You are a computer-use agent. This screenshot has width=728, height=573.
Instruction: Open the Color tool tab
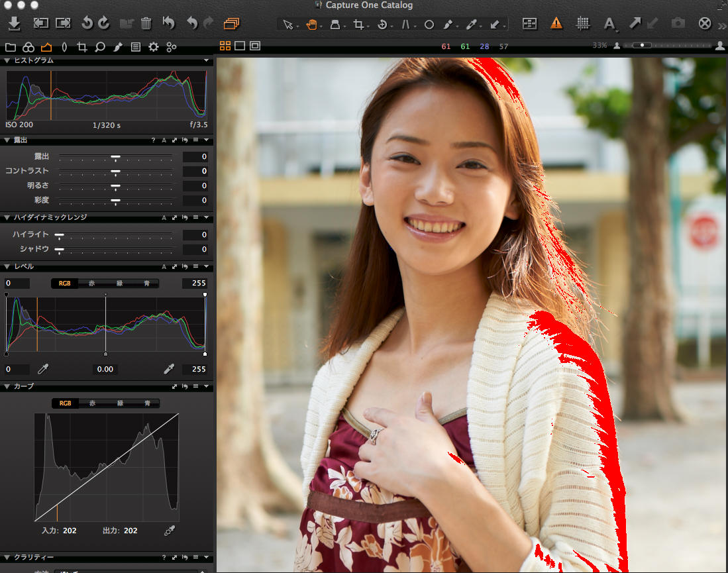(x=28, y=47)
